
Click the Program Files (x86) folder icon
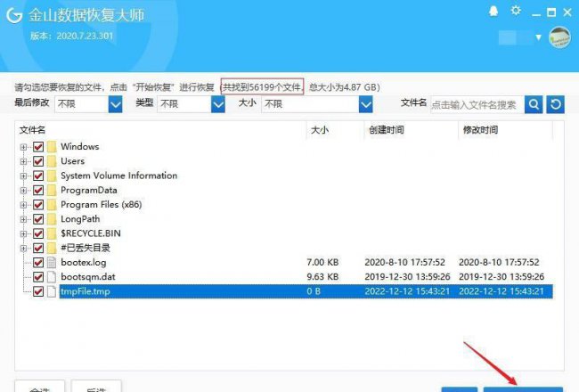(x=52, y=205)
